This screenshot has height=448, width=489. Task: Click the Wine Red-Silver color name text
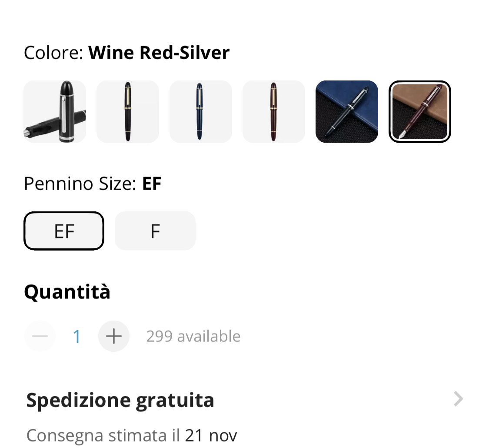click(159, 53)
